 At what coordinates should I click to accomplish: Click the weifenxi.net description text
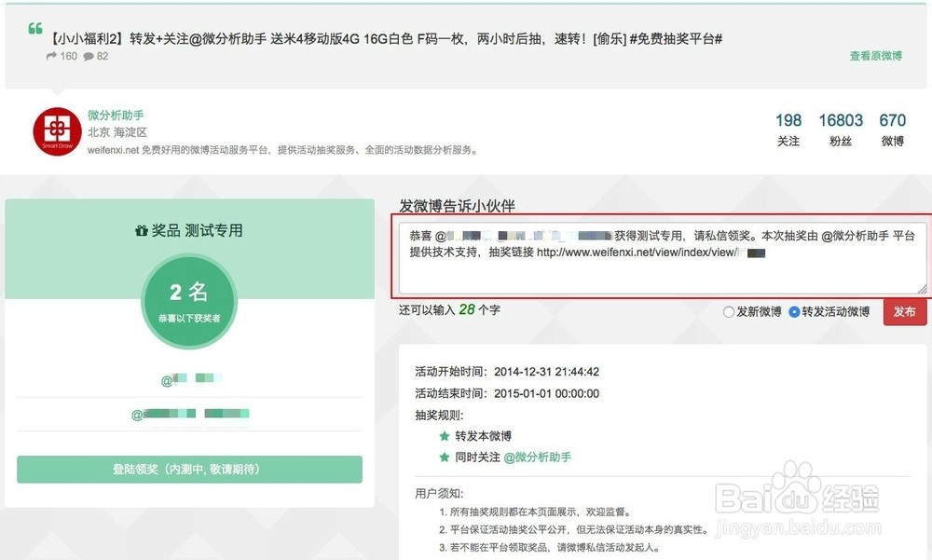(x=282, y=150)
